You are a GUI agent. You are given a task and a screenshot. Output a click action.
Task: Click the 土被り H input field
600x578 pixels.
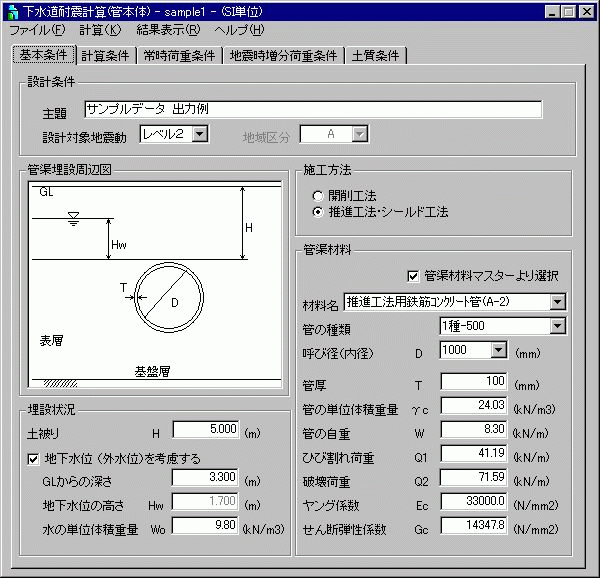(205, 429)
